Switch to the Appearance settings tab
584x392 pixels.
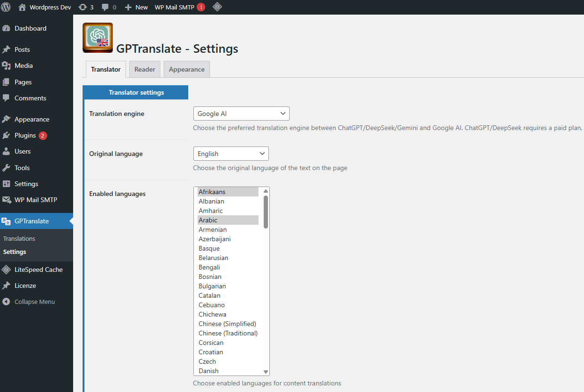point(187,69)
